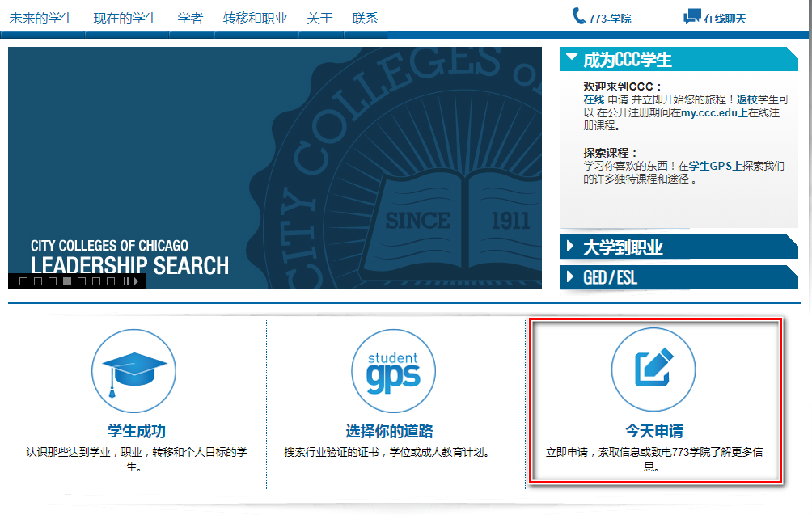The width and height of the screenshot is (812, 515).
Task: Select the seventh slide indicator square
Action: [110, 281]
